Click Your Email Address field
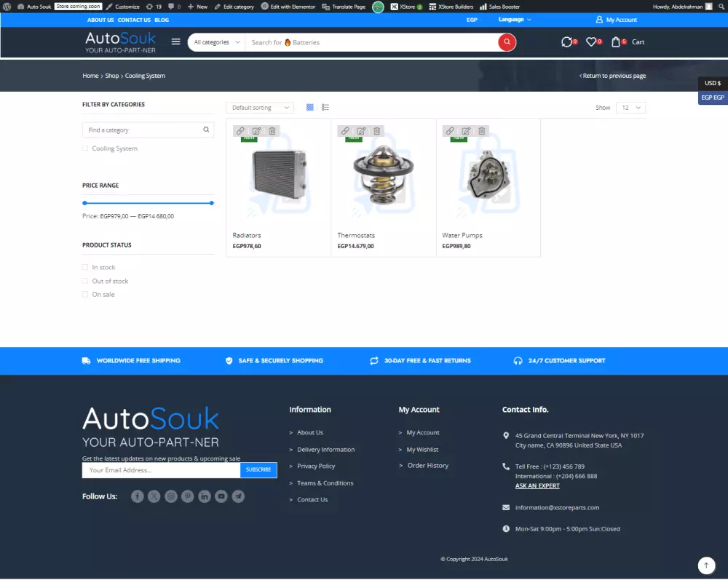This screenshot has width=728, height=580. tap(161, 470)
